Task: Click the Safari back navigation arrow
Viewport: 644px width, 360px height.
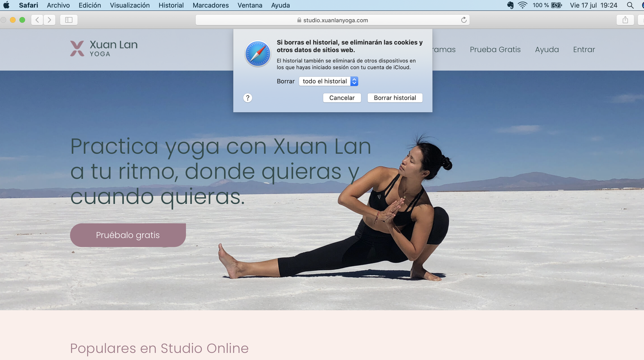Action: point(37,20)
